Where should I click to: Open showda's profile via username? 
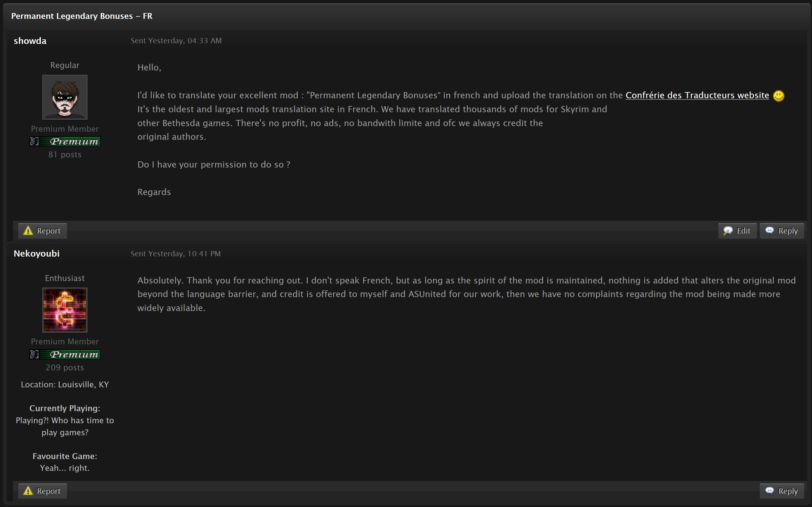[x=30, y=41]
